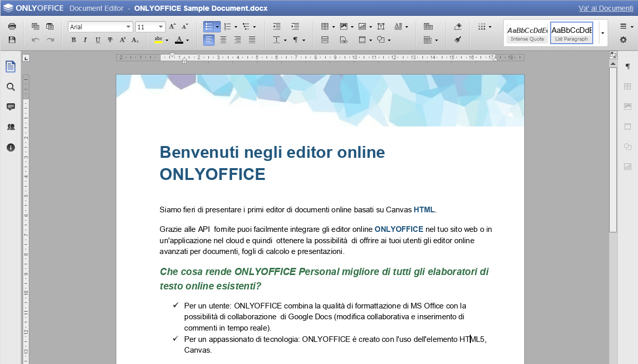
Task: Open the Comments panel in left sidebar
Action: (11, 107)
